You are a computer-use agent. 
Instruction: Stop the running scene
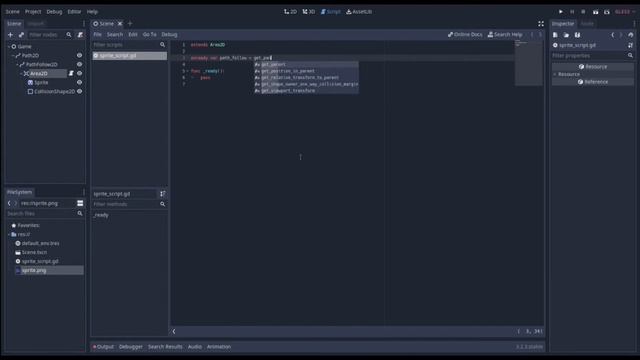(583, 12)
